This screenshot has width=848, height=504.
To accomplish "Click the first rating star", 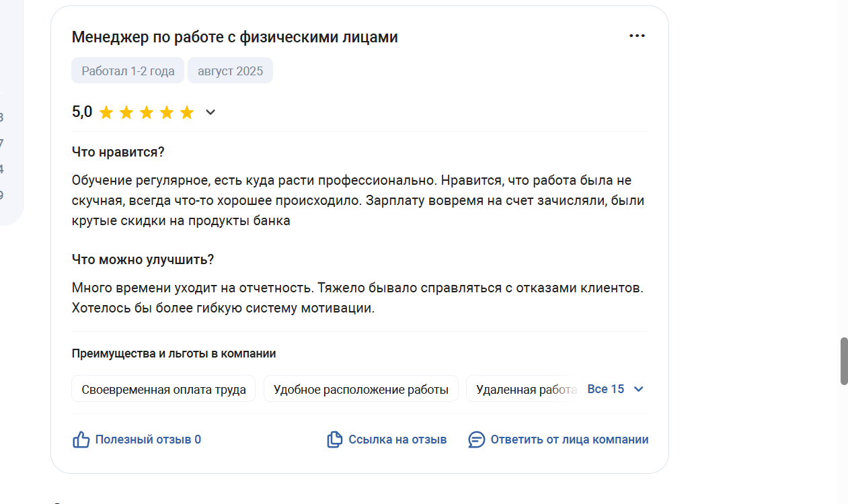I will click(106, 112).
